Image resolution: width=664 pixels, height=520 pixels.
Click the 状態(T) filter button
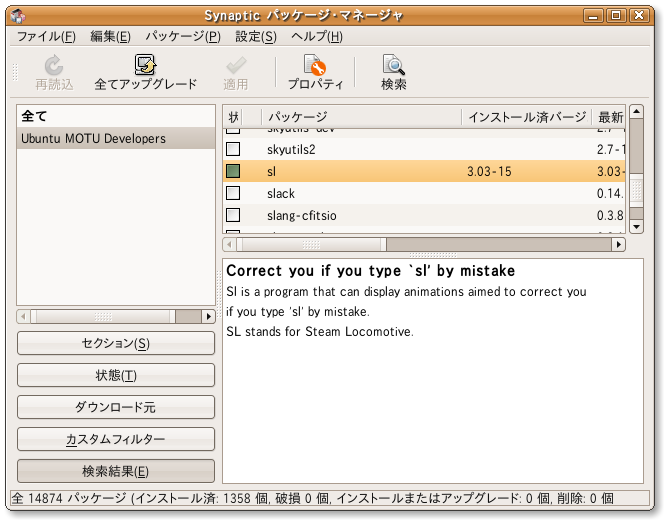(x=116, y=375)
